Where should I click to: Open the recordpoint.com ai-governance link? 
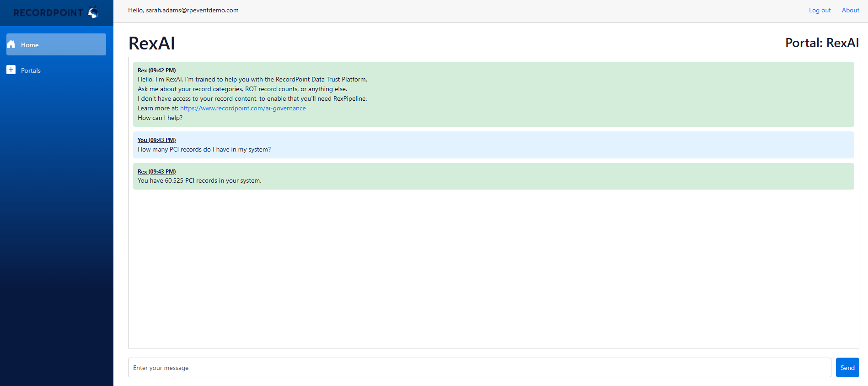243,108
